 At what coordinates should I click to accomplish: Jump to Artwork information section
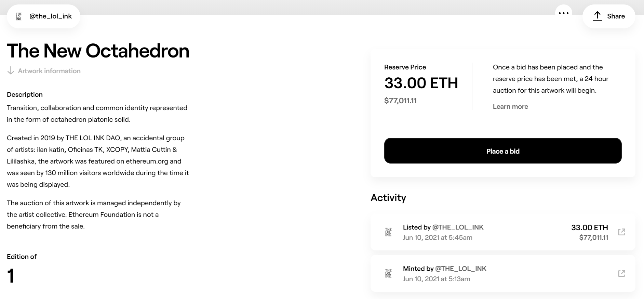point(49,71)
